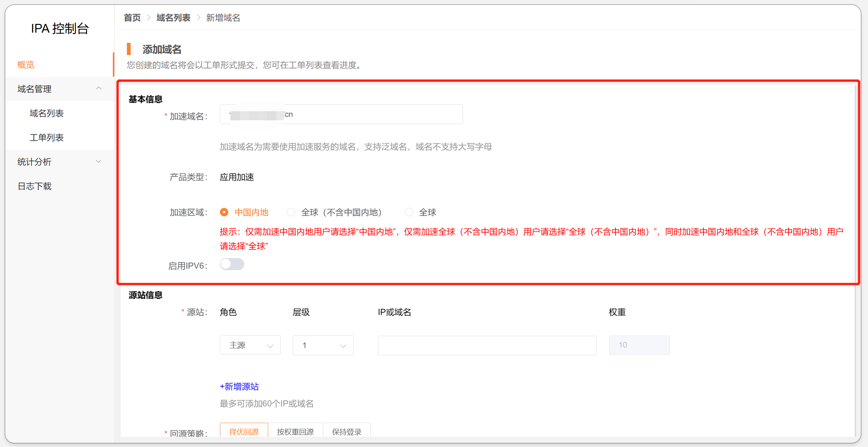Viewport: 868px width, 447px height.
Task: Focus the IP或域名 input box
Action: tap(487, 345)
